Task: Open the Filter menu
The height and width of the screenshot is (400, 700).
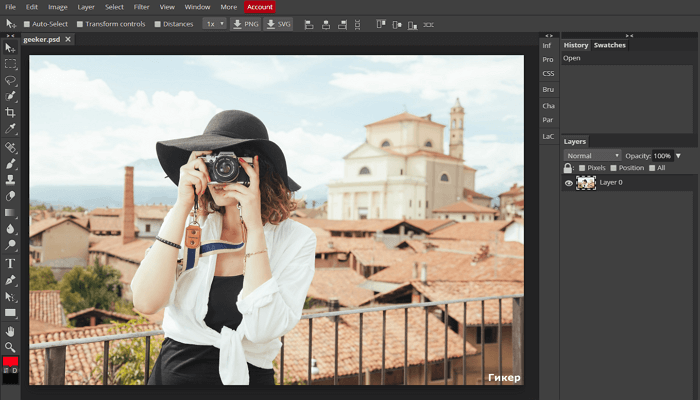Action: click(x=141, y=7)
